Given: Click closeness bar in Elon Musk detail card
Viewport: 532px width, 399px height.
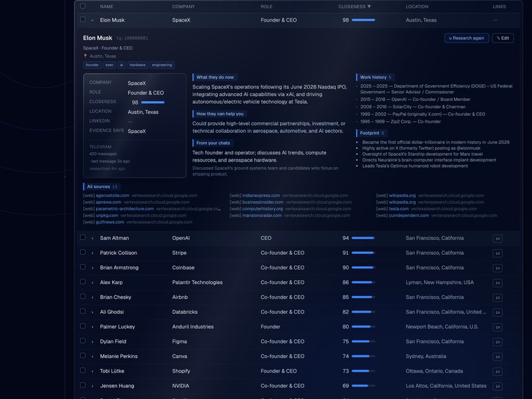Looking at the screenshot, I should (x=152, y=102).
